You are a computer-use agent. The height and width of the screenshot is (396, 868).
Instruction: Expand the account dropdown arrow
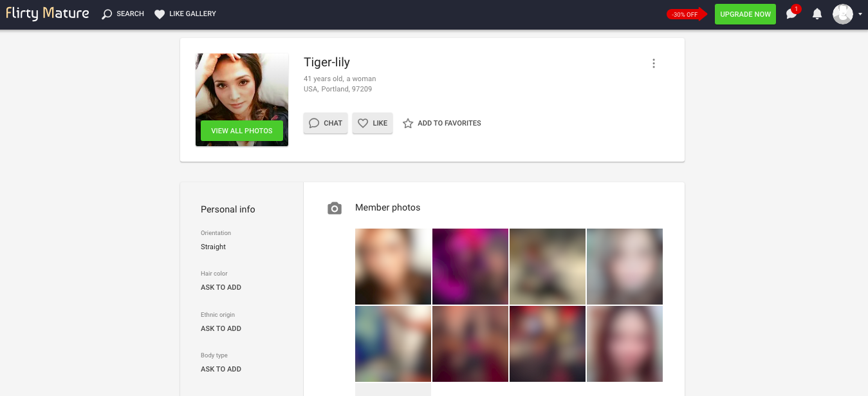click(860, 14)
